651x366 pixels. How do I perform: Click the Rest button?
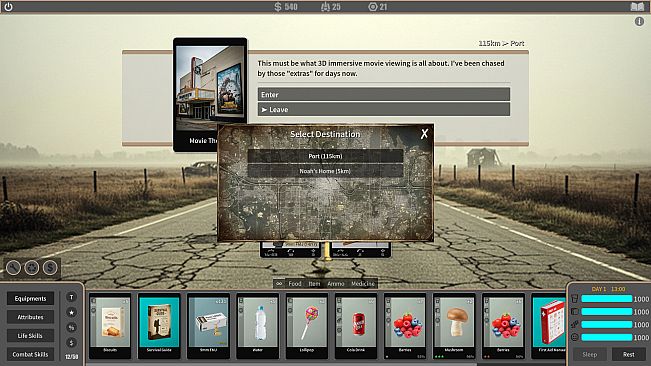pos(629,354)
